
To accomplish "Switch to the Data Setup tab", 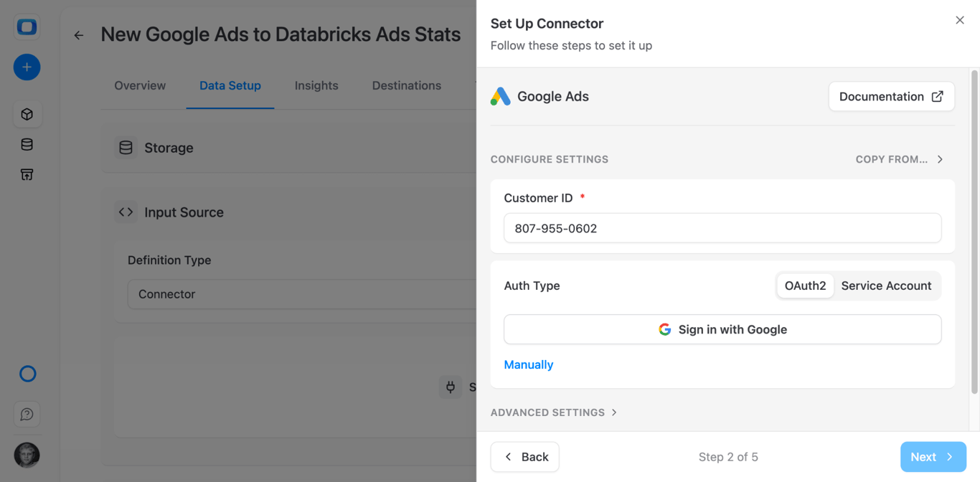I will 230,85.
